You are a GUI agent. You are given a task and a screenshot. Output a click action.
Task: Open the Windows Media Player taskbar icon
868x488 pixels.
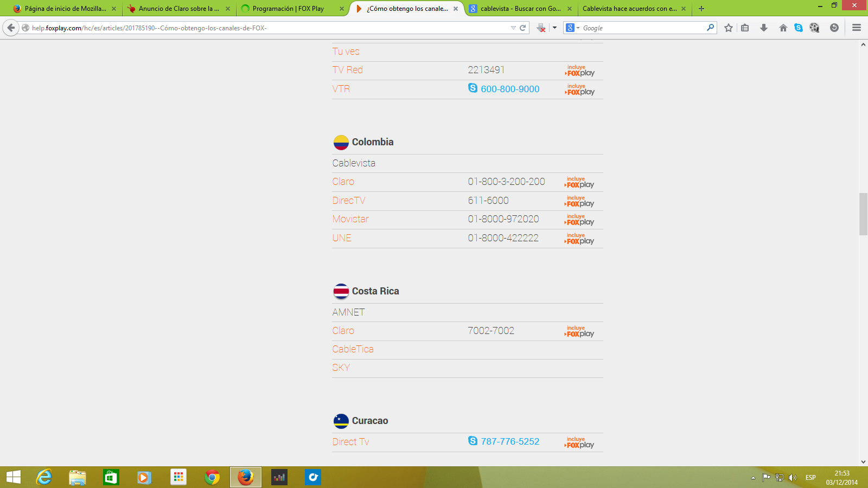(x=144, y=477)
